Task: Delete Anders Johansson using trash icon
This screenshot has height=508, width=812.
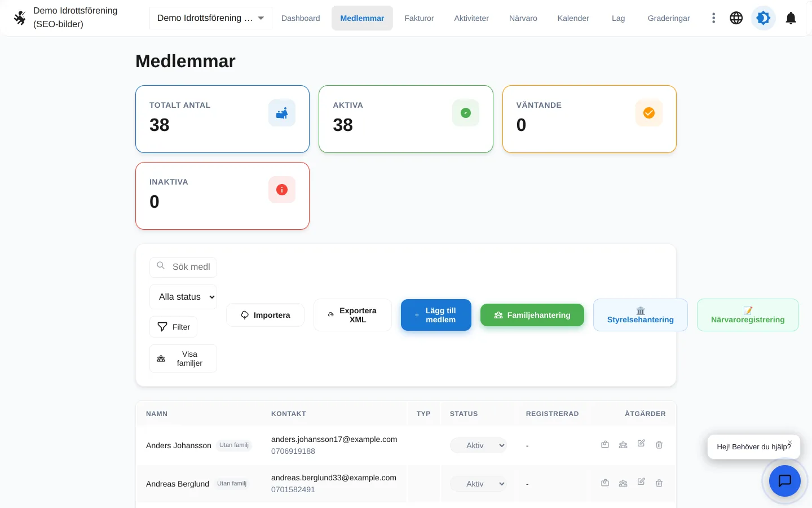Action: [x=659, y=445]
